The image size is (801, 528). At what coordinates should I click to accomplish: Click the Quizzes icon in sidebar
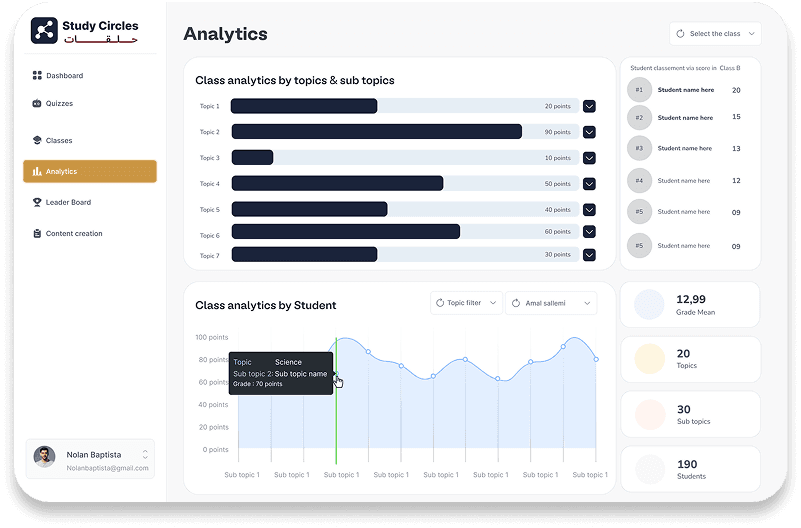click(37, 104)
